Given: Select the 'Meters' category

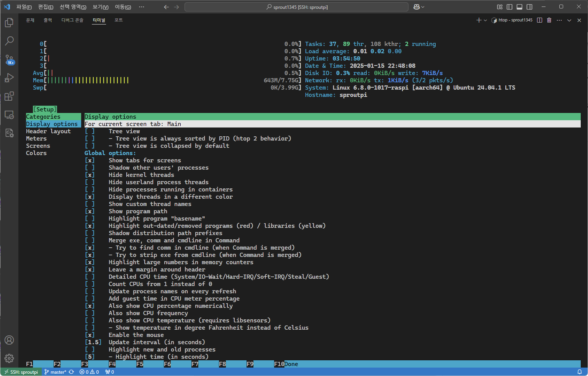Looking at the screenshot, I should pyautogui.click(x=36, y=139).
